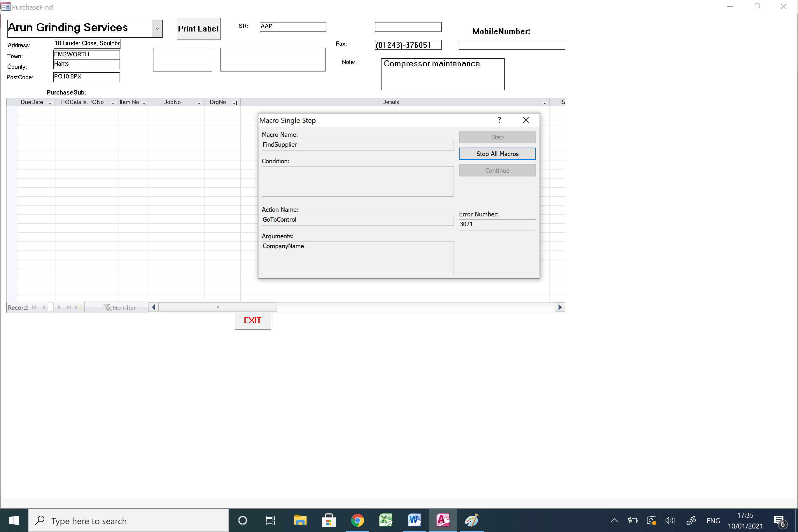
Task: Open the DueDate column filter dropdown
Action: click(50, 103)
